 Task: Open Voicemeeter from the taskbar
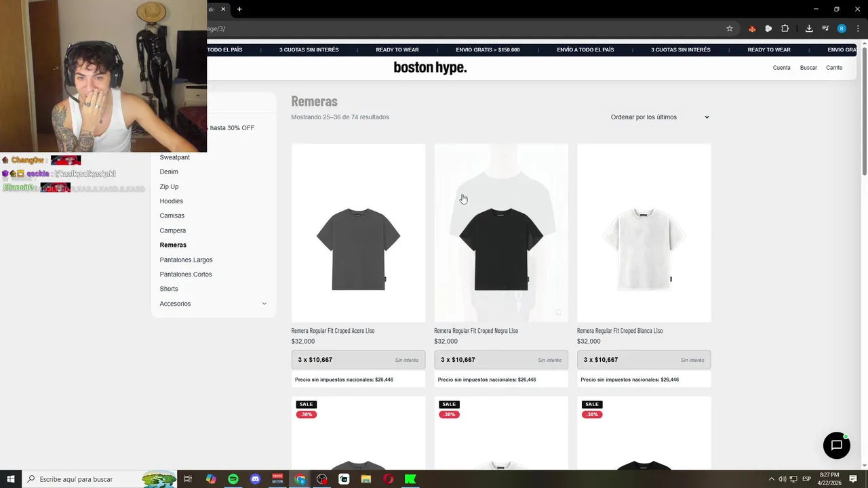277,479
